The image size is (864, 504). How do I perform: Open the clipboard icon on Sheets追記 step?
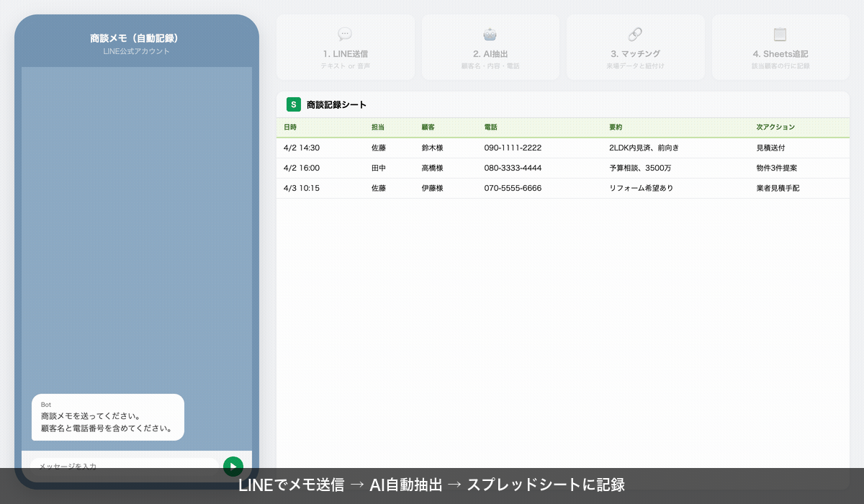coord(780,35)
